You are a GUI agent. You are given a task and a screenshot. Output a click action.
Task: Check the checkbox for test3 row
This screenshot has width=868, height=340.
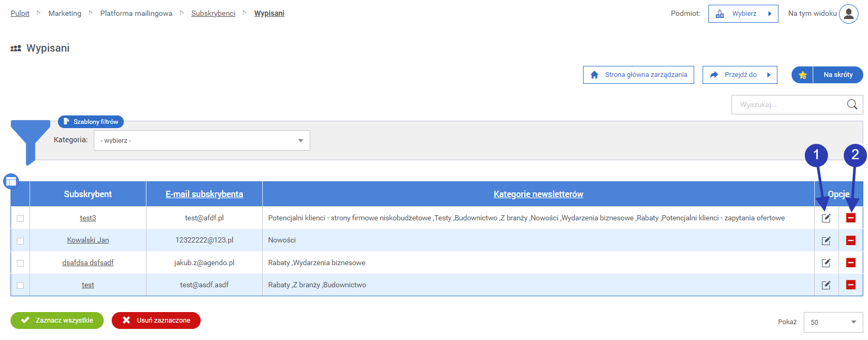[x=21, y=218]
